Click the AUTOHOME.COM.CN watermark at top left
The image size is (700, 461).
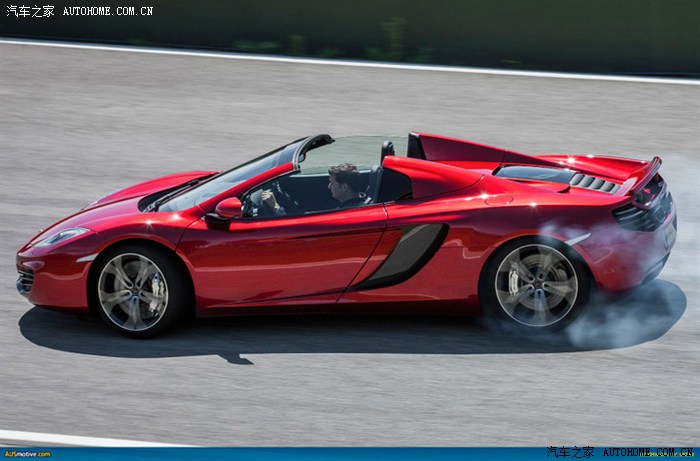click(108, 11)
